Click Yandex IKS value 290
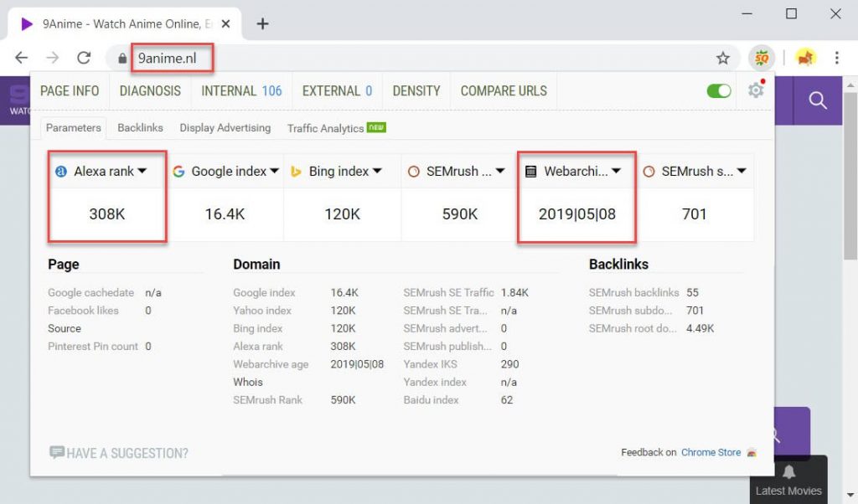858x504 pixels. tap(510, 364)
